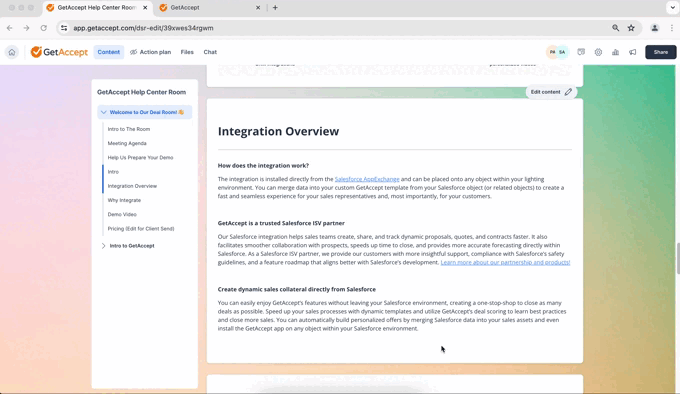Select Meeting Agenda in sidebar
This screenshot has width=680, height=394.
[x=127, y=143]
